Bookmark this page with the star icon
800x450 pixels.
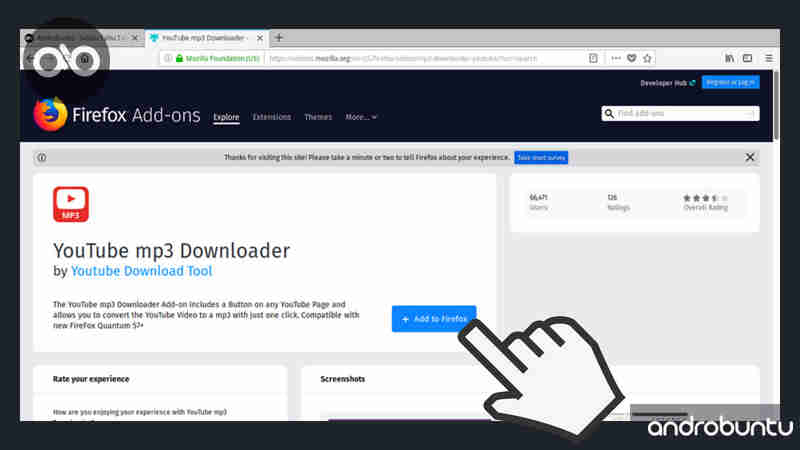[647, 58]
